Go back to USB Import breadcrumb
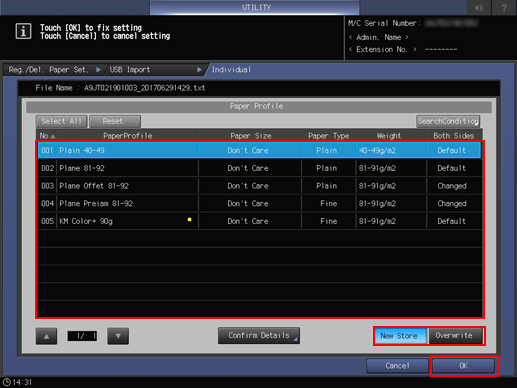Screen dimensions: 517x388 pyautogui.click(x=155, y=70)
